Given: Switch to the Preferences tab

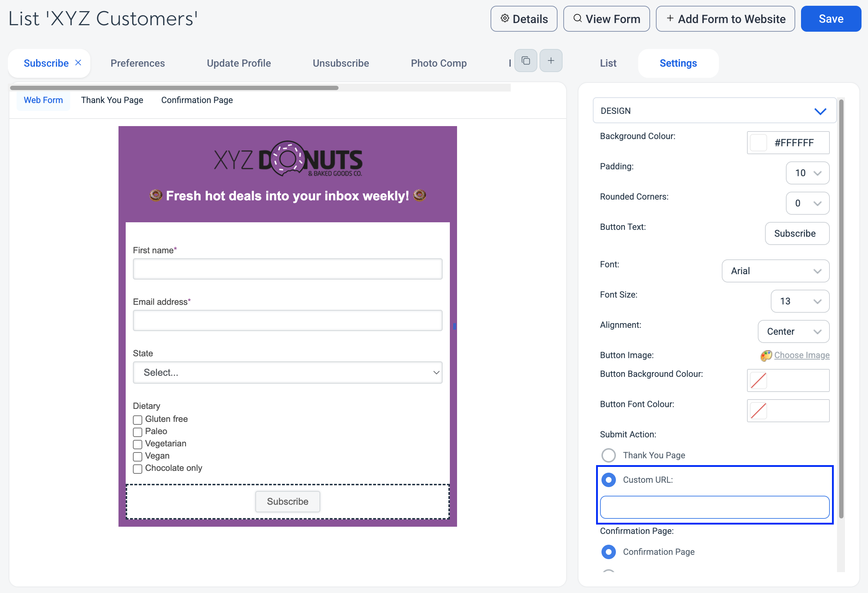Looking at the screenshot, I should click(x=138, y=63).
